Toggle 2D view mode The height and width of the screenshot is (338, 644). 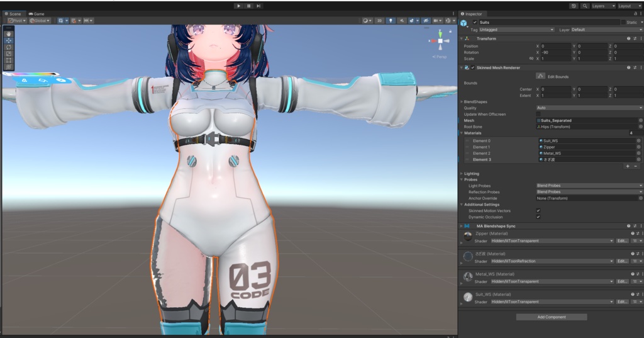379,21
